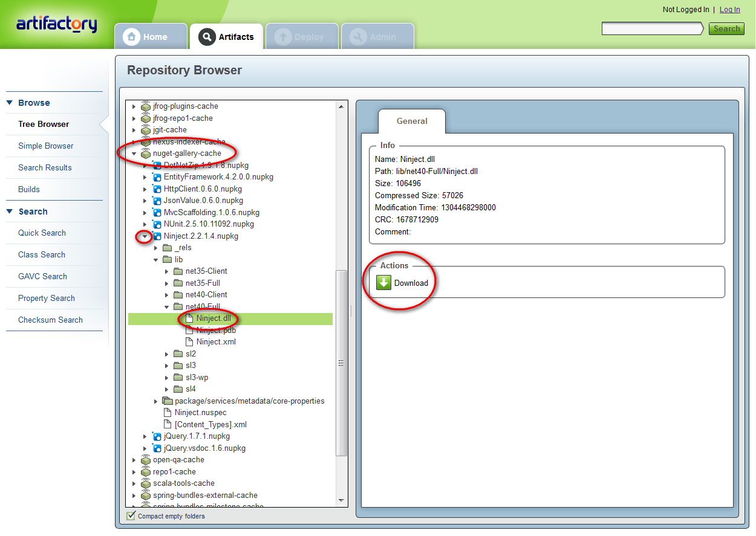The height and width of the screenshot is (536, 756).
Task: Open Quick Search
Action: click(42, 233)
